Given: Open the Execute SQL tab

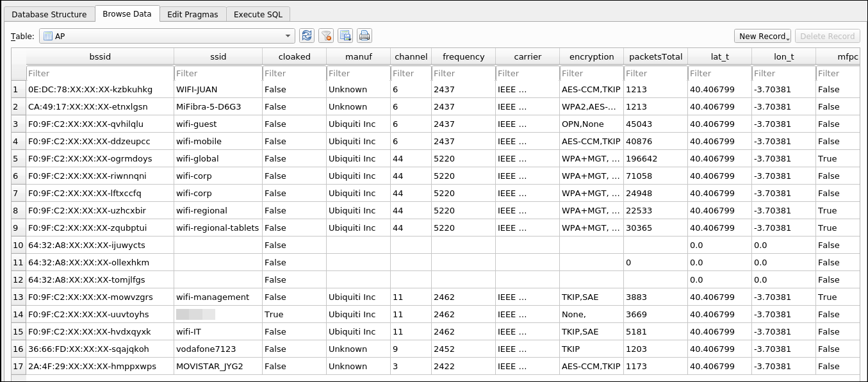Looking at the screenshot, I should click(258, 13).
